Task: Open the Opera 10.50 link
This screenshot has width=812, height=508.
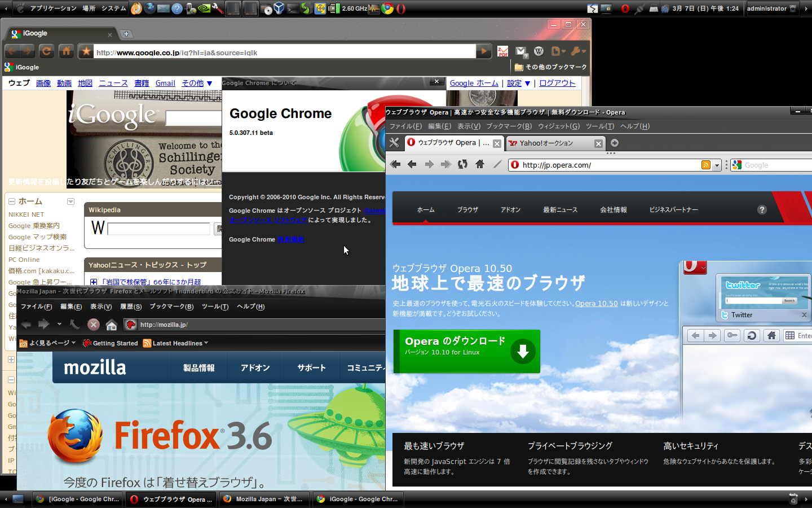Action: (x=597, y=304)
